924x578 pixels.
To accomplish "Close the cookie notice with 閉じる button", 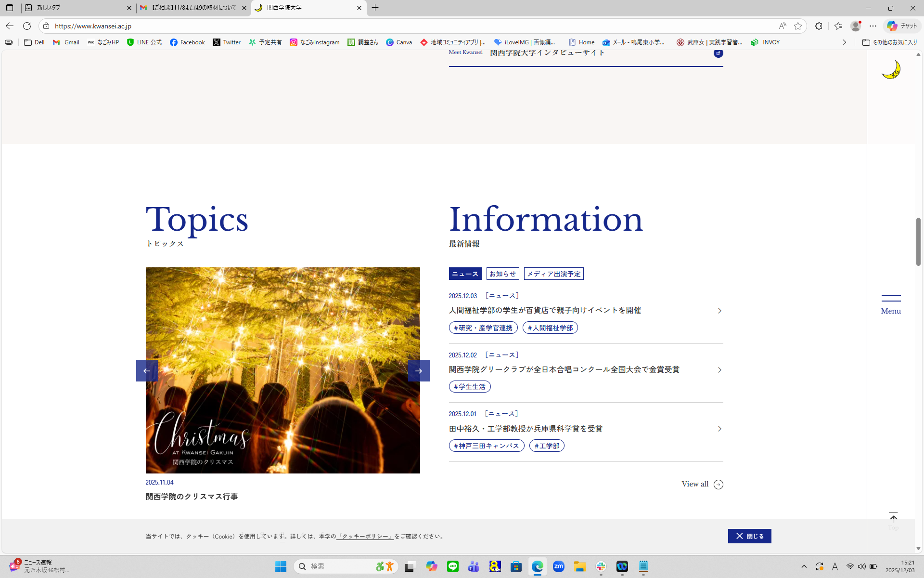I will point(749,536).
